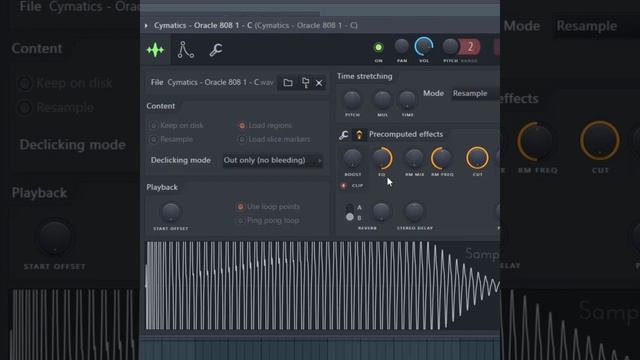Viewport: 640px width, 360px height.
Task: Click the STEREO DELAY knob
Action: [414, 211]
